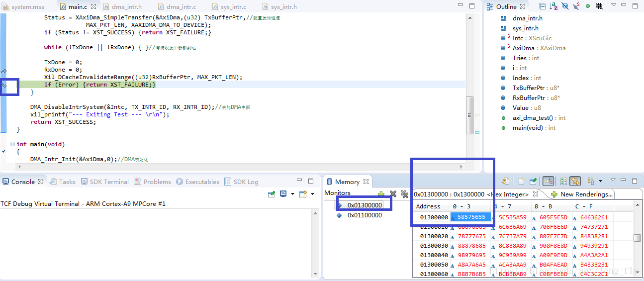The height and width of the screenshot is (281, 644).
Task: Open the dma_intr.h editor tab
Action: point(123,6)
